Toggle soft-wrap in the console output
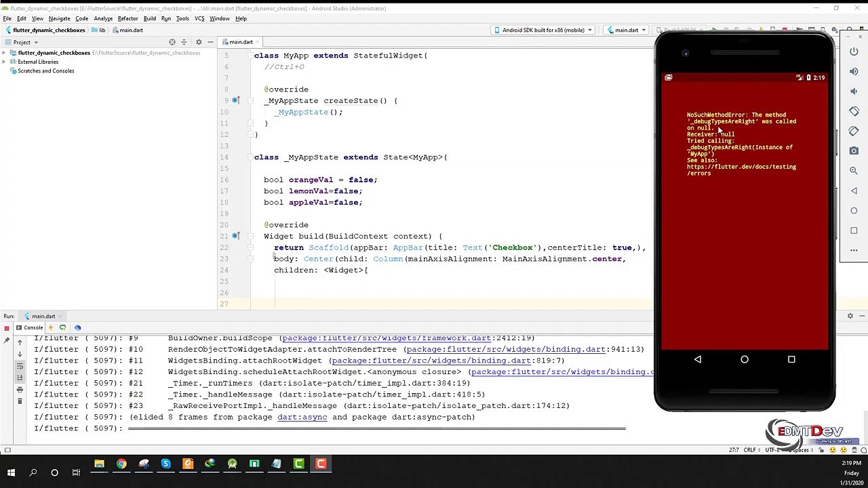 coord(20,365)
